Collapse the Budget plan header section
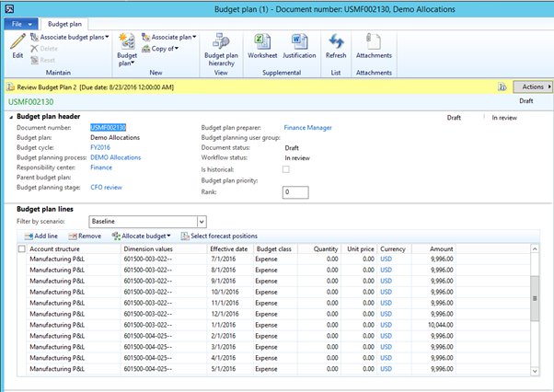Image resolution: width=554 pixels, height=392 pixels. [x=11, y=117]
